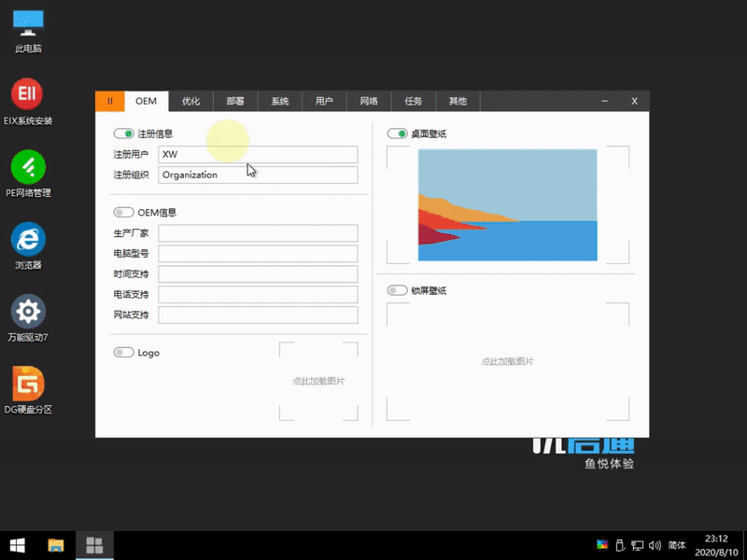Switch to the 系统 tab
This screenshot has width=747, height=560.
pyautogui.click(x=279, y=101)
